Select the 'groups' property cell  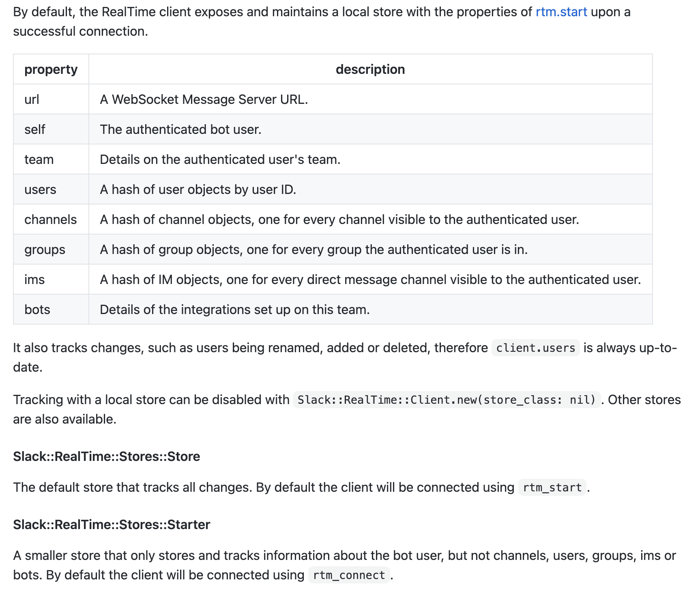(51, 250)
